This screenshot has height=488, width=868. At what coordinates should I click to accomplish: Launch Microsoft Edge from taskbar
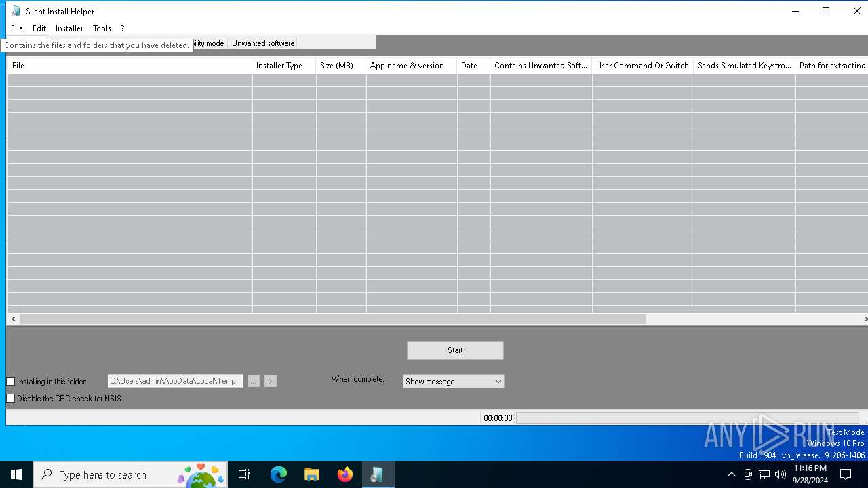[x=279, y=474]
